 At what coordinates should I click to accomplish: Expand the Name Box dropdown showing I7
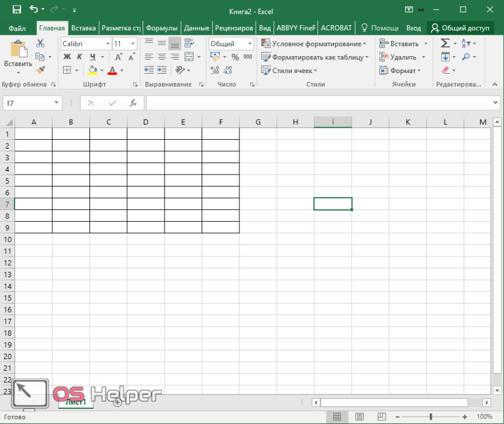point(56,103)
